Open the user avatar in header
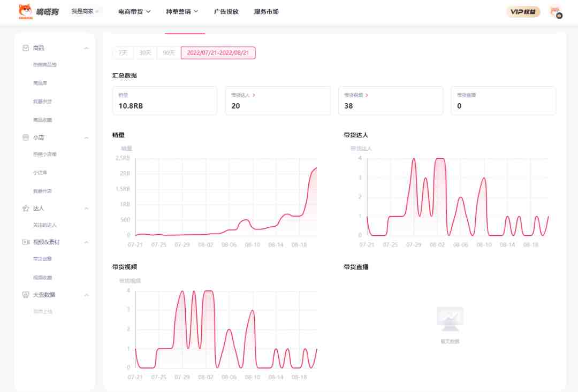Viewport: 578px width, 392px height. pos(556,12)
